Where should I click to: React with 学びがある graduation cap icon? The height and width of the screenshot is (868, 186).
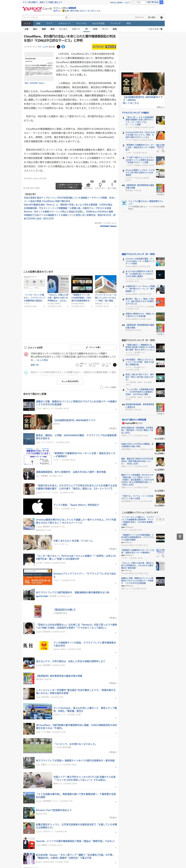click(89, 185)
